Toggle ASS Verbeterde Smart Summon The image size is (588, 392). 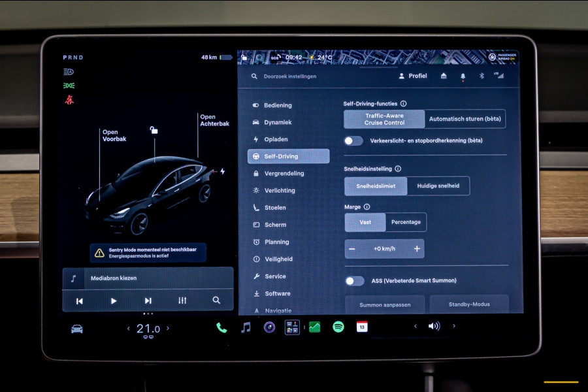pos(355,281)
